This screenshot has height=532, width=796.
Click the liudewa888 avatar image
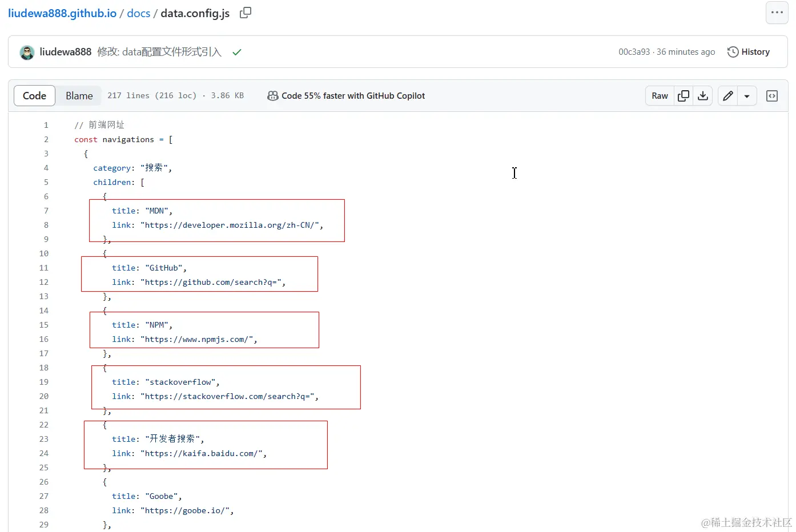pyautogui.click(x=27, y=52)
